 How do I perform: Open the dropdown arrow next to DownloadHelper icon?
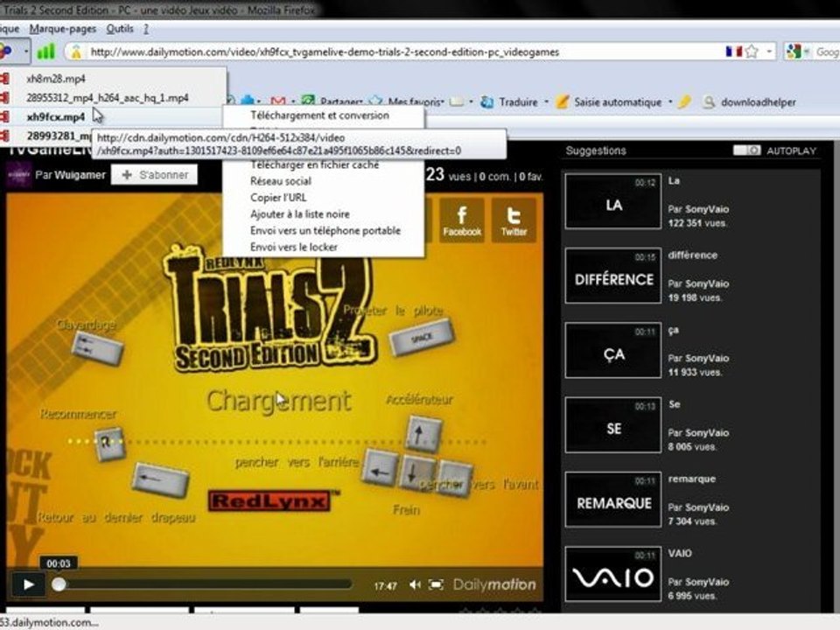25,52
